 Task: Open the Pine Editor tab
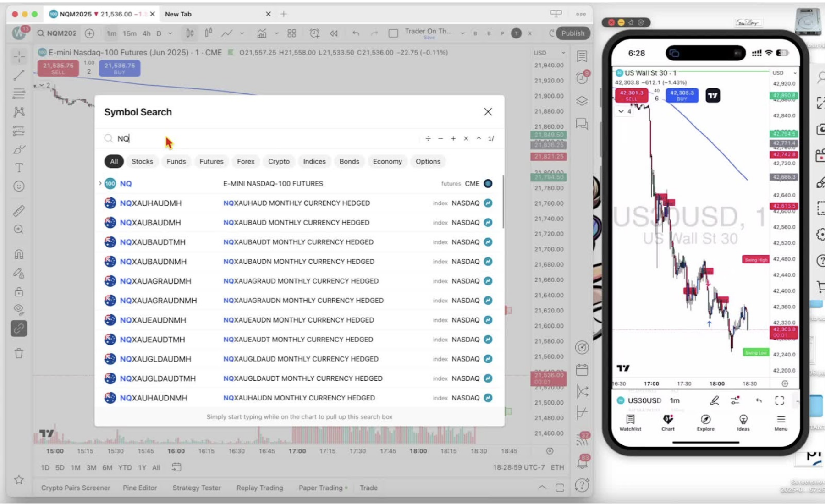[x=140, y=488]
